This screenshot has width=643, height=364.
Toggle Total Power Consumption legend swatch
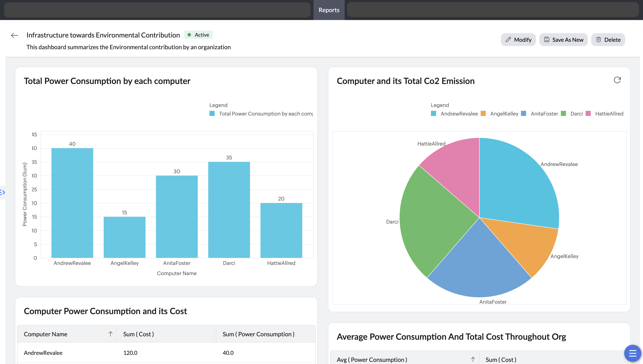pyautogui.click(x=212, y=114)
